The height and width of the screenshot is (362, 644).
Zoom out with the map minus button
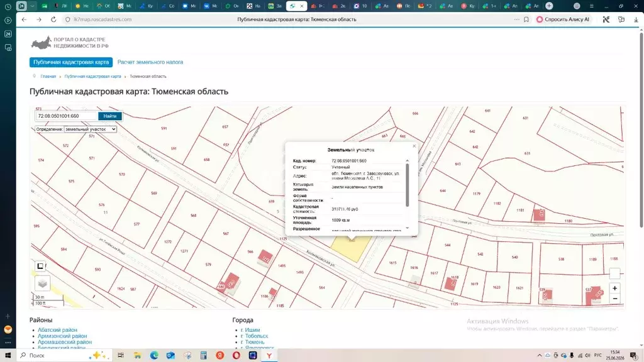614,299
